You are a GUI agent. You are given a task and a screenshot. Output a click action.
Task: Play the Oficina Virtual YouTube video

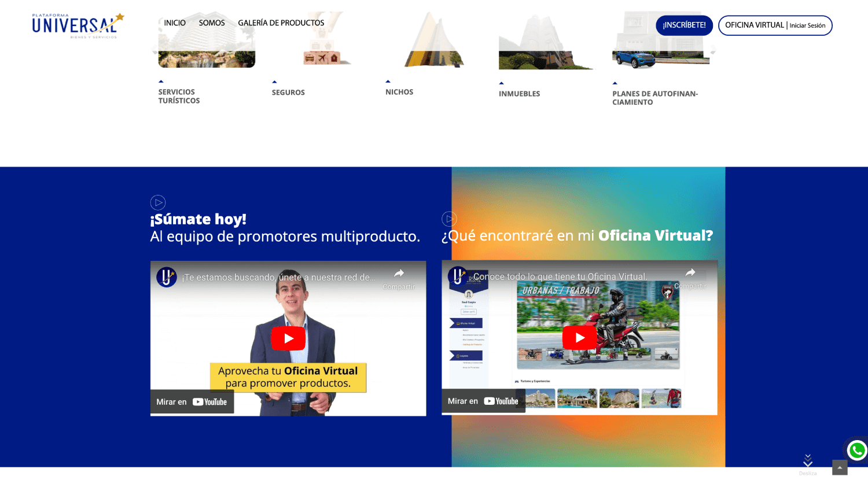coord(579,338)
